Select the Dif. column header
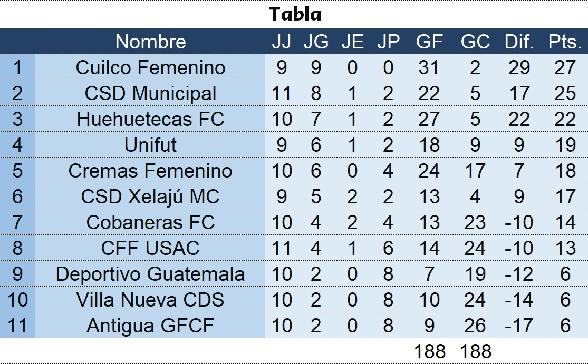The width and height of the screenshot is (588, 364). point(519,42)
